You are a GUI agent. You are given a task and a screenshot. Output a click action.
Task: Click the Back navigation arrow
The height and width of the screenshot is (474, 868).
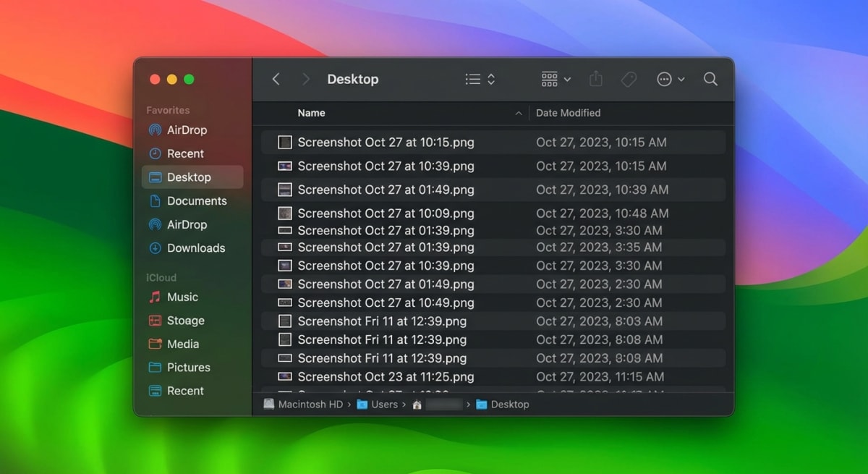point(276,79)
